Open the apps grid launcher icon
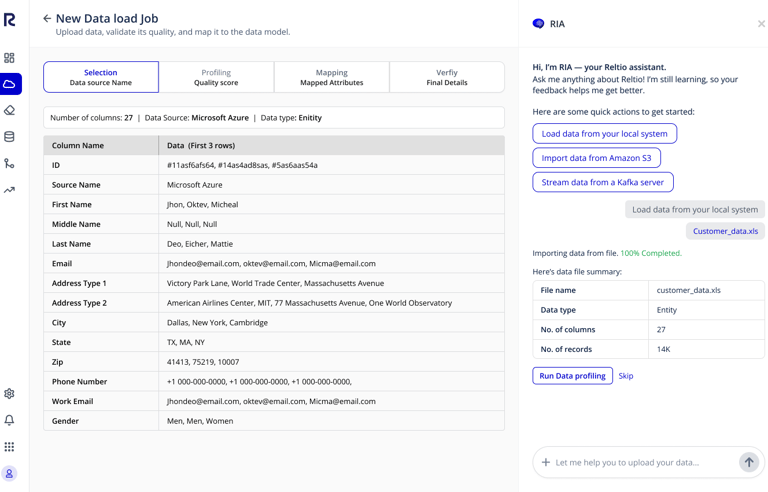768x492 pixels. pos(10,447)
